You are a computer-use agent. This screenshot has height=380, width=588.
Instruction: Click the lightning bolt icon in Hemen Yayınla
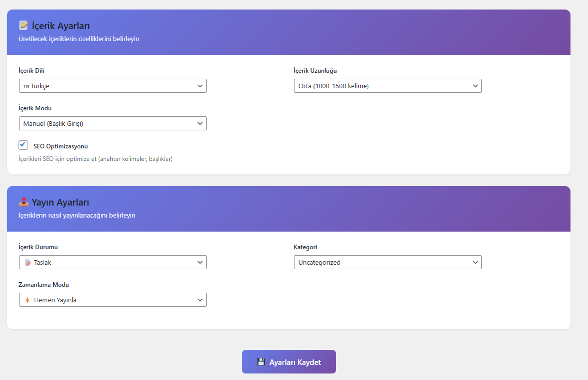28,300
